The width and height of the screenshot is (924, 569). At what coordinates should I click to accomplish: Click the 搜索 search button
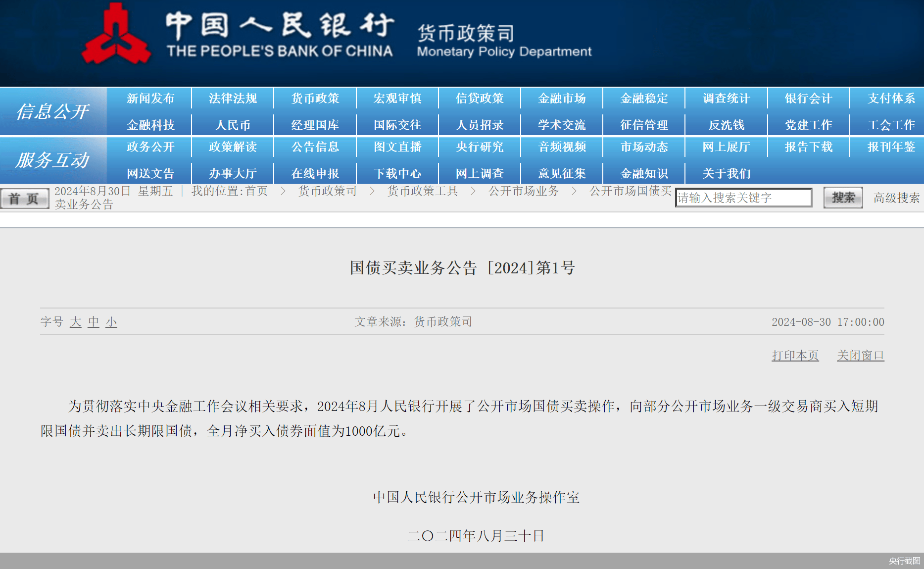(843, 198)
